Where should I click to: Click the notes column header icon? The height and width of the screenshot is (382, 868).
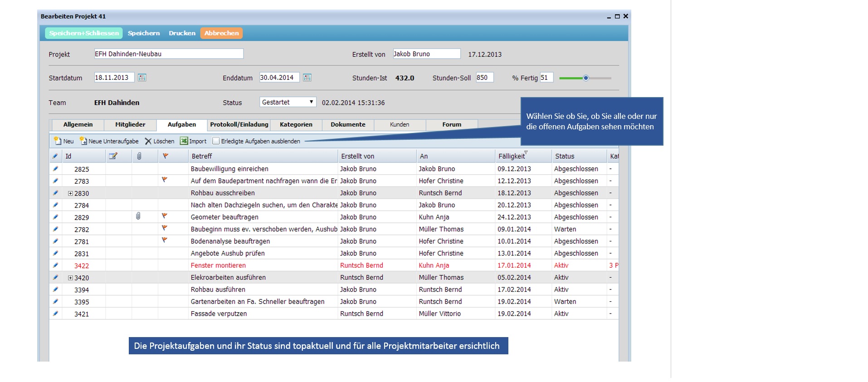point(113,156)
